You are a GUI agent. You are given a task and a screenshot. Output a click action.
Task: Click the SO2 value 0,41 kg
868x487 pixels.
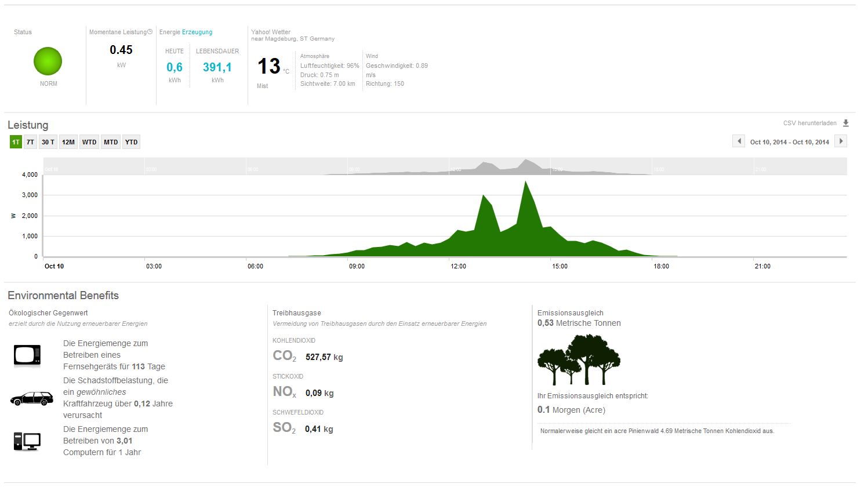click(319, 429)
